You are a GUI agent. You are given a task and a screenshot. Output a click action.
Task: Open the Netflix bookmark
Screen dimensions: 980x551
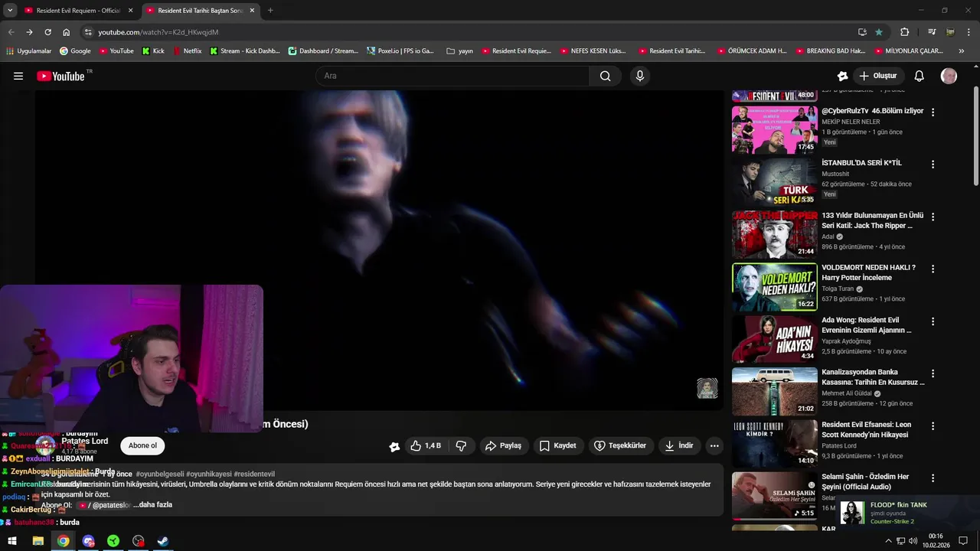coord(188,51)
